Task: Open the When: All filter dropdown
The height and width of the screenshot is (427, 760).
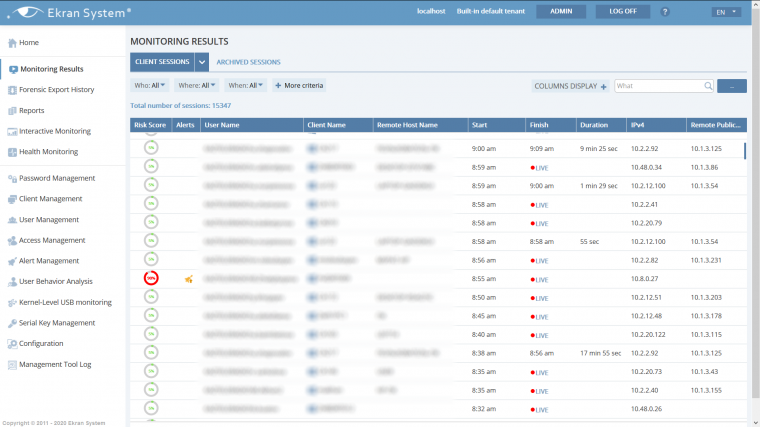Action: (x=246, y=86)
